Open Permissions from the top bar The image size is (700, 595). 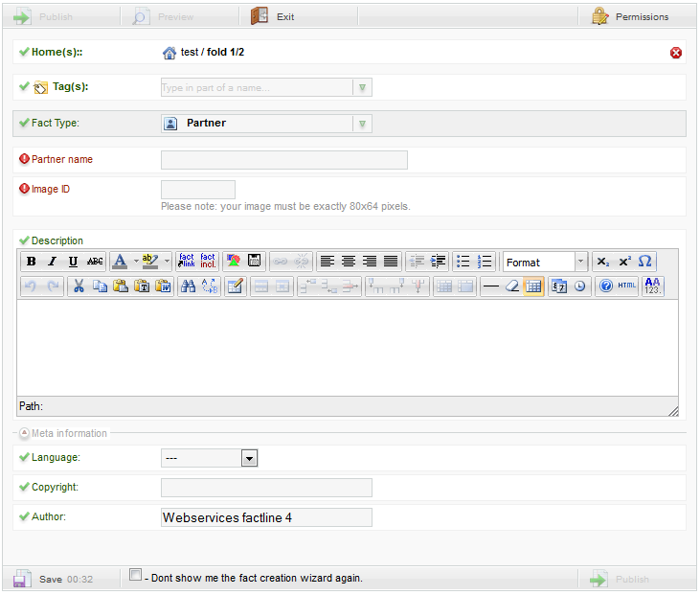point(630,16)
